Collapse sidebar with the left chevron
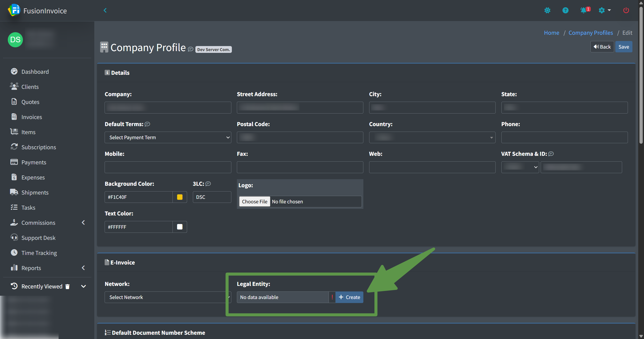Image resolution: width=644 pixels, height=339 pixels. point(105,10)
